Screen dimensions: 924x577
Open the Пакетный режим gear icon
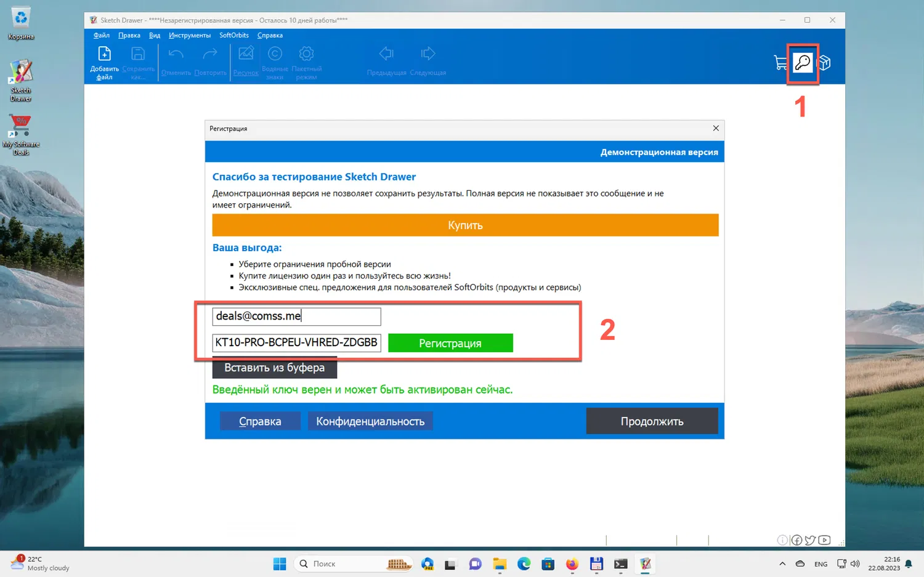point(306,63)
